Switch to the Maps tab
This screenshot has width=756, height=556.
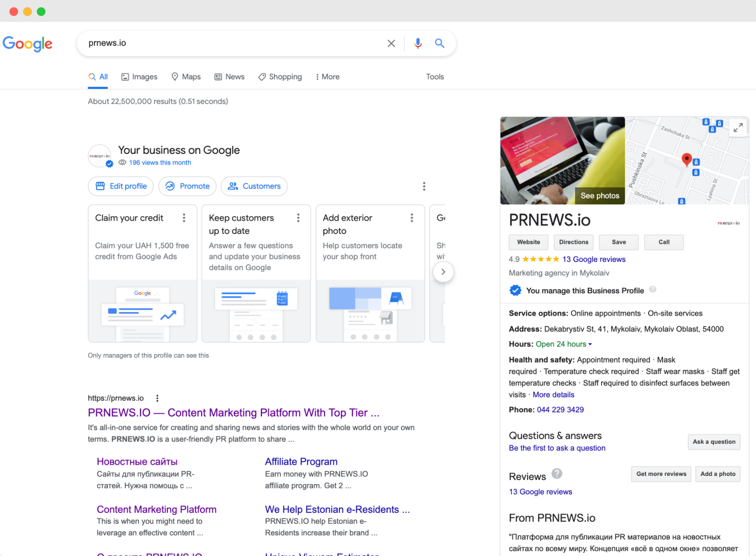tap(186, 77)
